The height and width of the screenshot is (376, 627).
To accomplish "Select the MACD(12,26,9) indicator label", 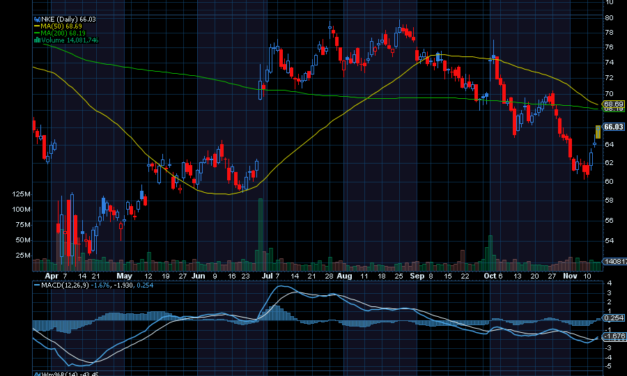I will point(65,286).
